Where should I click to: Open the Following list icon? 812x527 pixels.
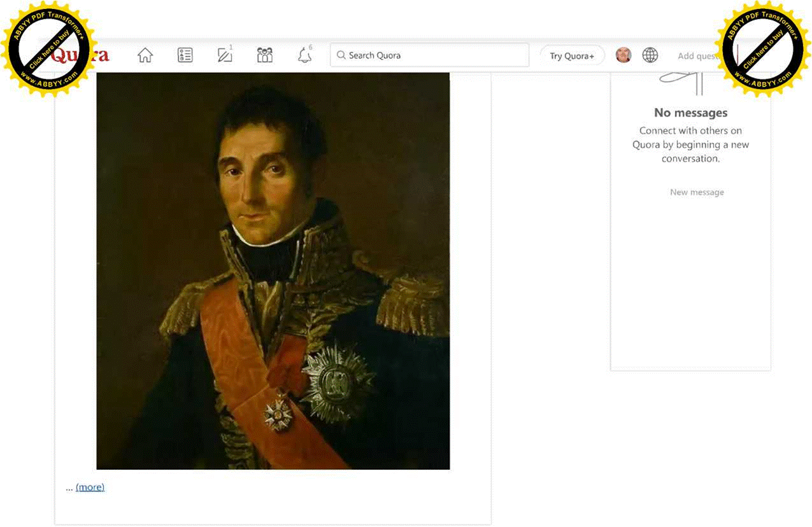click(185, 55)
